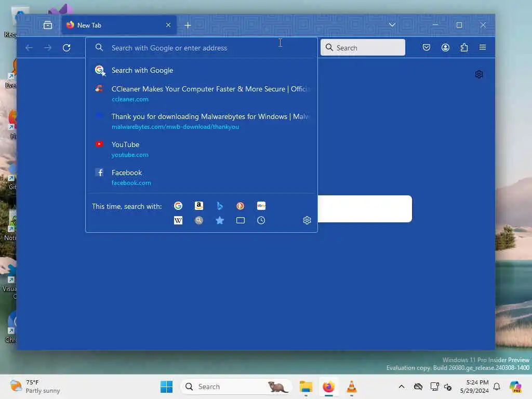This screenshot has width=532, height=399.
Task: Open the weather widget showing 75°F
Action: click(35, 387)
